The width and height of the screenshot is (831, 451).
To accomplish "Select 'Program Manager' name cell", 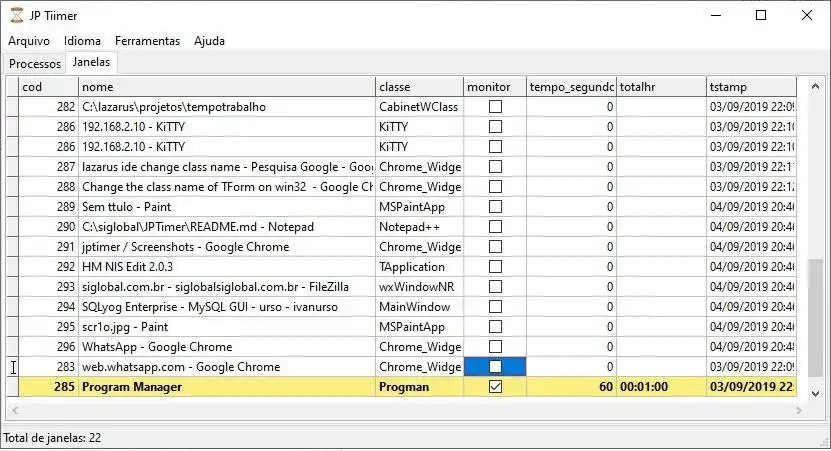I will pos(227,387).
